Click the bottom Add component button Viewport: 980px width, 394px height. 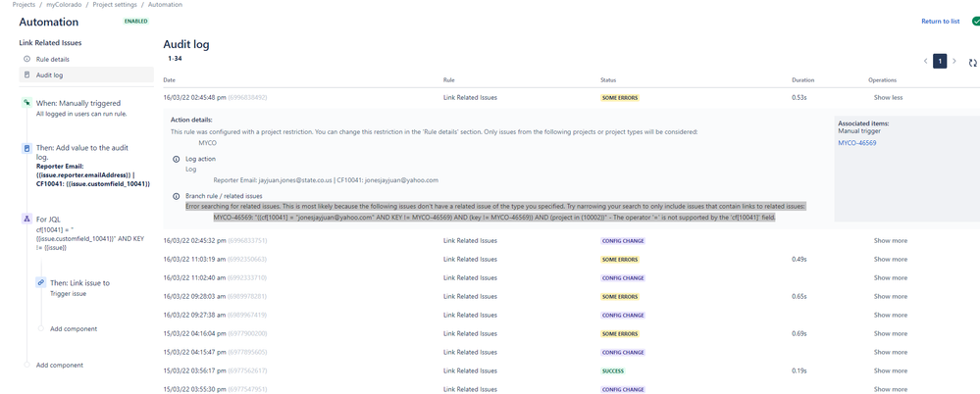pyautogui.click(x=60, y=365)
